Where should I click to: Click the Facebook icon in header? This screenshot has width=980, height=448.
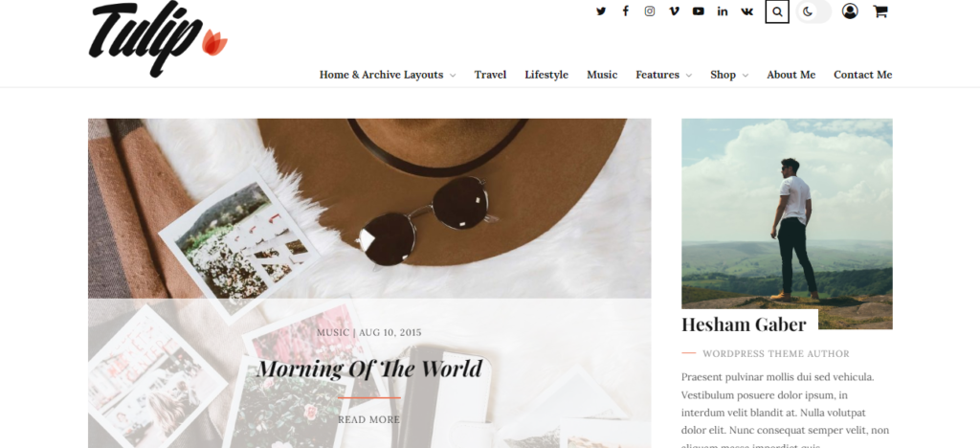pos(625,11)
